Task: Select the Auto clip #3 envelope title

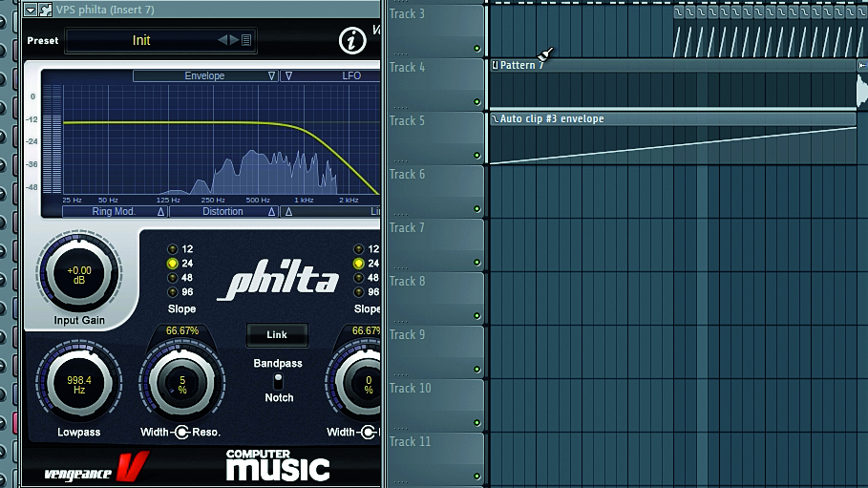Action: click(x=552, y=119)
